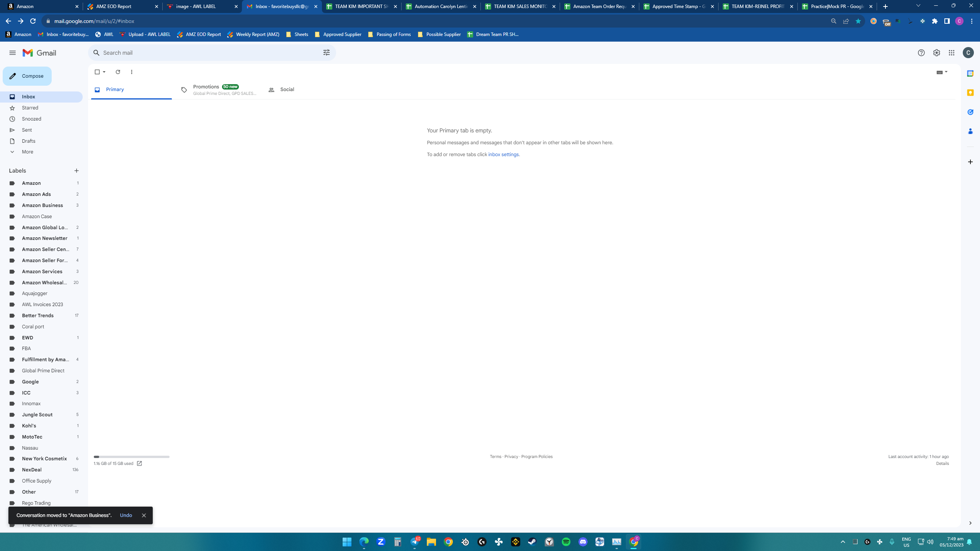Undo moving the conversation

(126, 515)
